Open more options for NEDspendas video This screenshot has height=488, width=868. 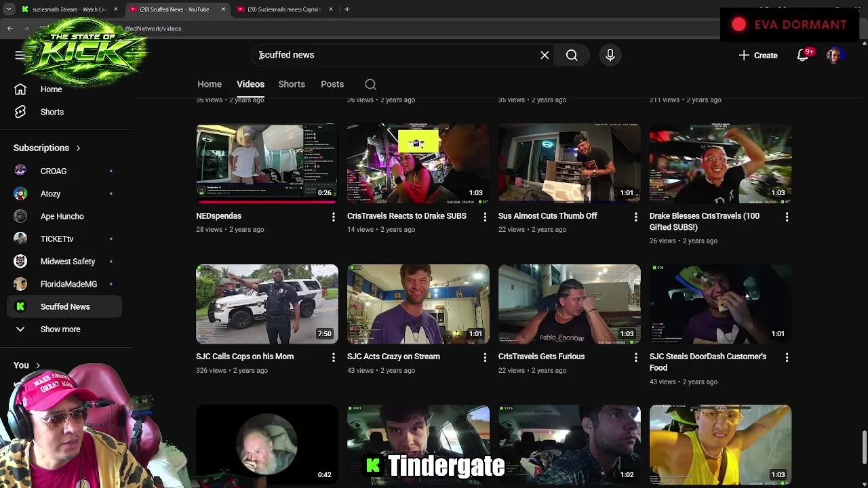pos(333,217)
